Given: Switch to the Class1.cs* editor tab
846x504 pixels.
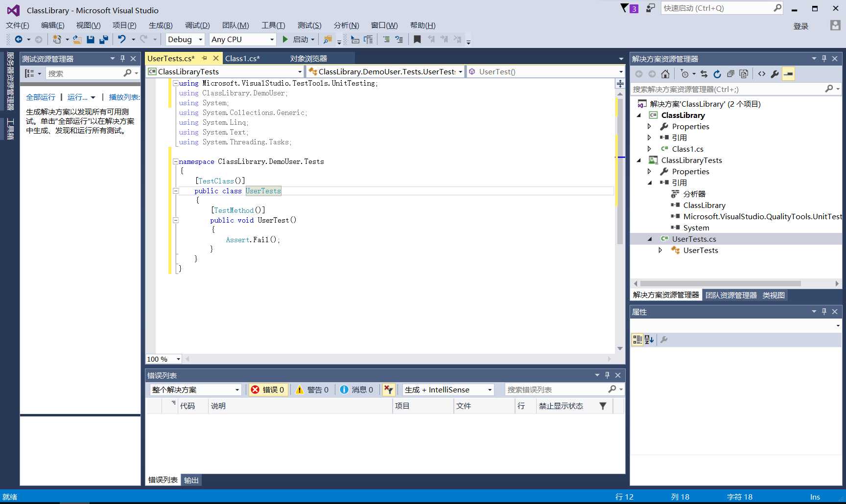Looking at the screenshot, I should pyautogui.click(x=242, y=58).
